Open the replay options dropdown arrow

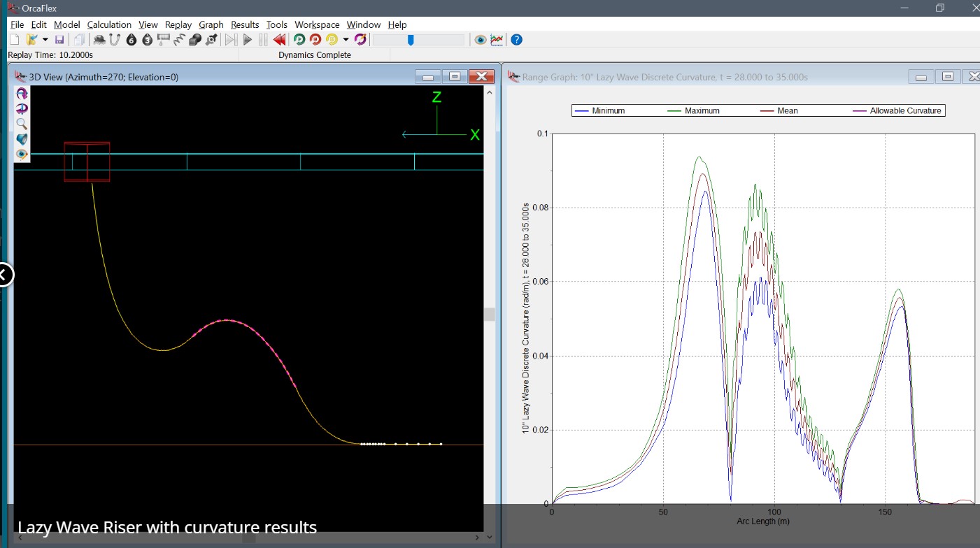coord(346,40)
